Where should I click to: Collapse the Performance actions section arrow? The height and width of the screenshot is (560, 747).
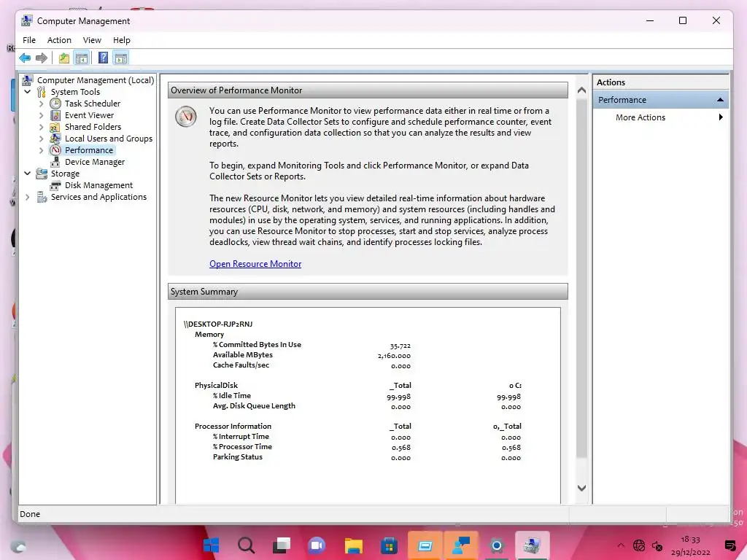720,100
